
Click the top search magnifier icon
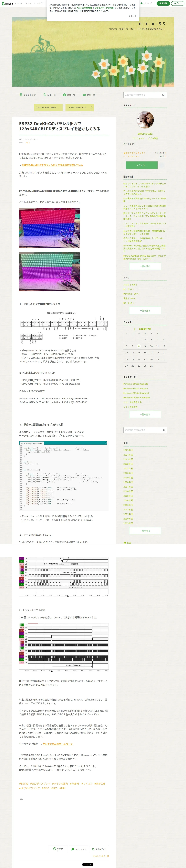pyautogui.click(x=163, y=95)
